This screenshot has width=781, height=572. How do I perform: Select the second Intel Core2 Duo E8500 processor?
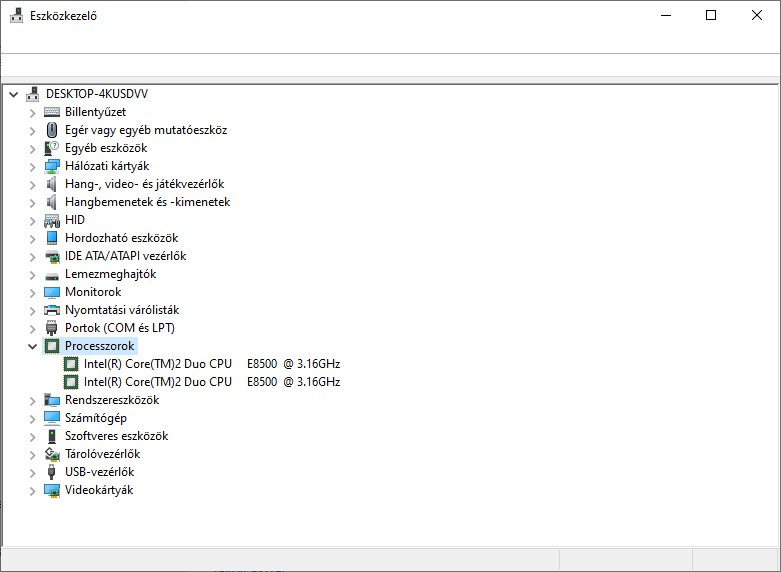coord(211,382)
